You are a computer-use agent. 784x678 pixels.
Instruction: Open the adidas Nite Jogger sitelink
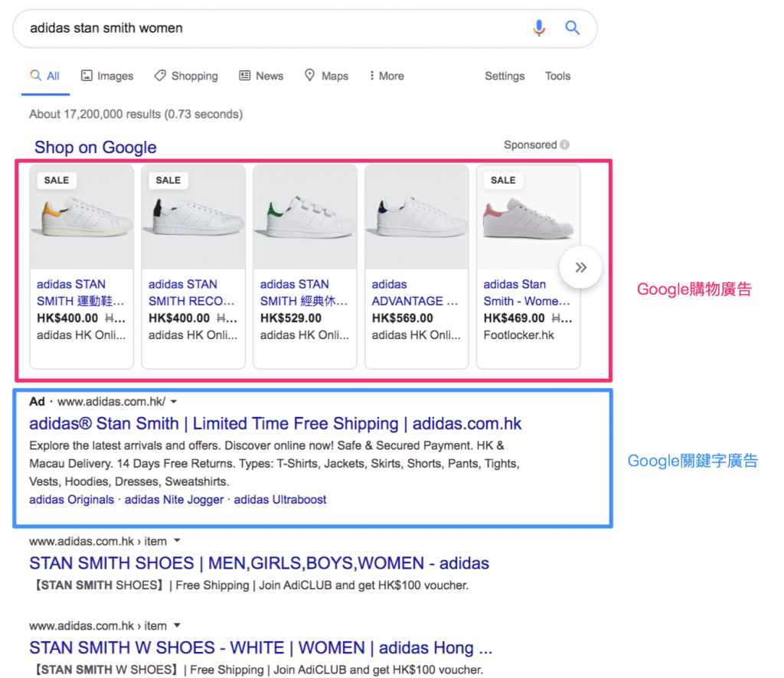174,500
